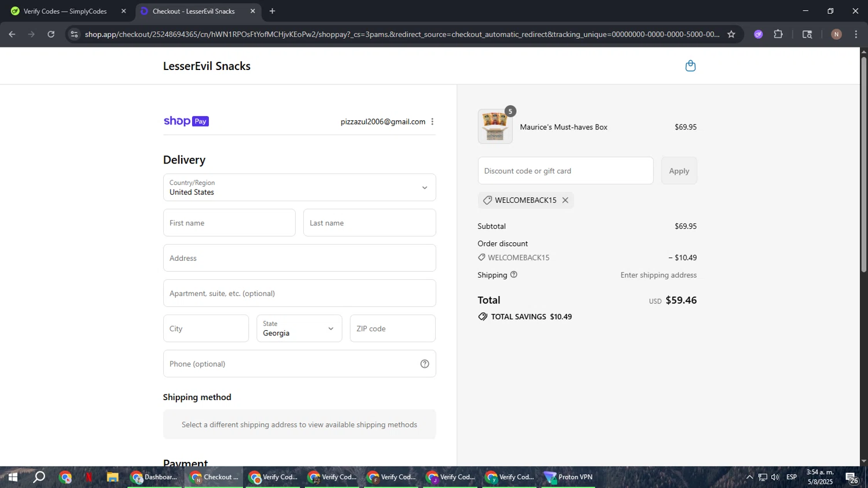
Task: Open the Windows Start menu
Action: [x=12, y=477]
